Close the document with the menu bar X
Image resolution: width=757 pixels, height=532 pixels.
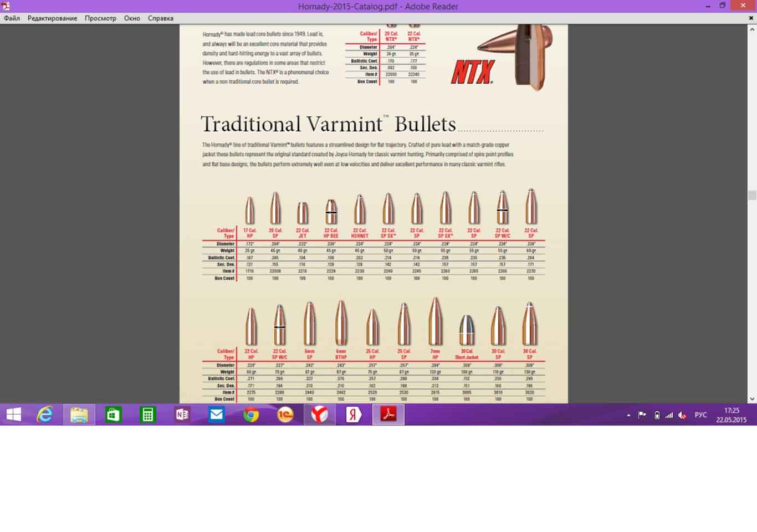coord(751,18)
